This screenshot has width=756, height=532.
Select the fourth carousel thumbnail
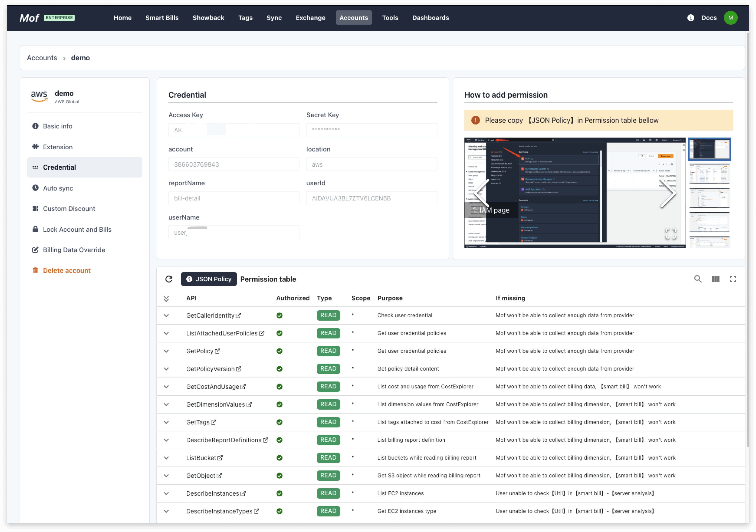click(709, 222)
